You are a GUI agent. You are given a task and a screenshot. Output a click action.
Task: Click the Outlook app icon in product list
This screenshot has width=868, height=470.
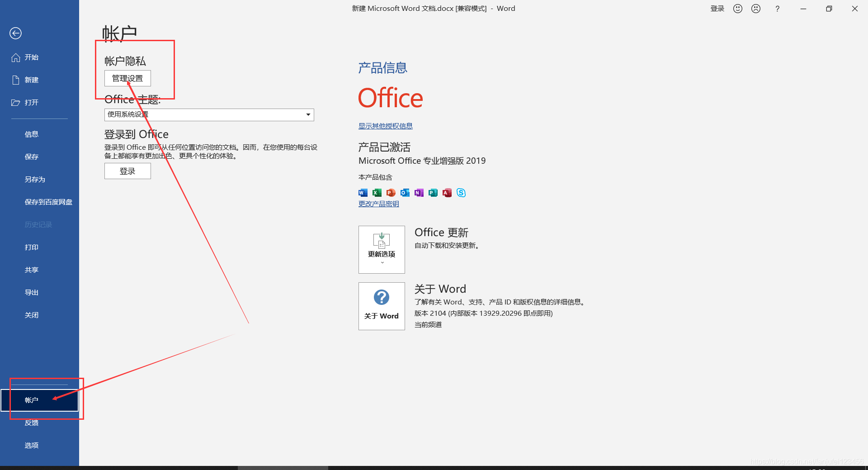pos(405,193)
